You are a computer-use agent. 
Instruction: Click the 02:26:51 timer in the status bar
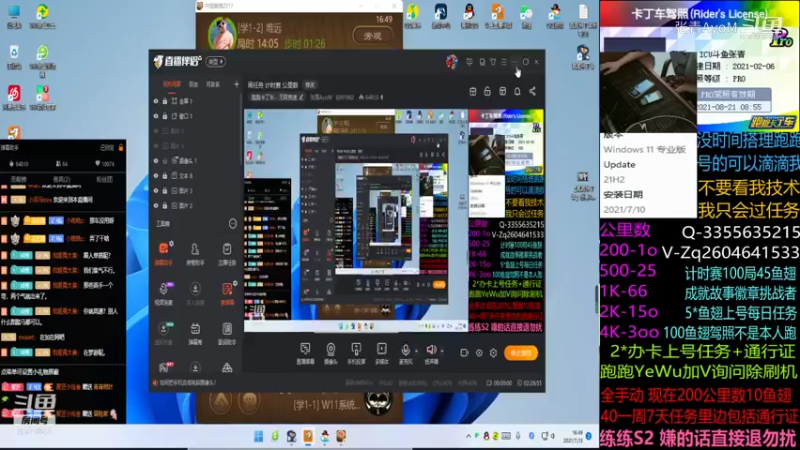[x=530, y=383]
